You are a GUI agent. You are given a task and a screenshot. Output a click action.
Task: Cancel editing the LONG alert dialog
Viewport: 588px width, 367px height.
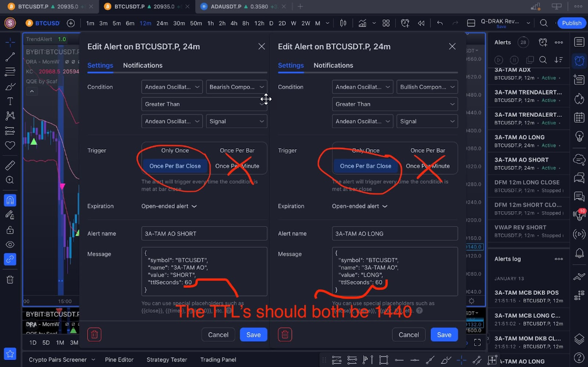pos(409,335)
